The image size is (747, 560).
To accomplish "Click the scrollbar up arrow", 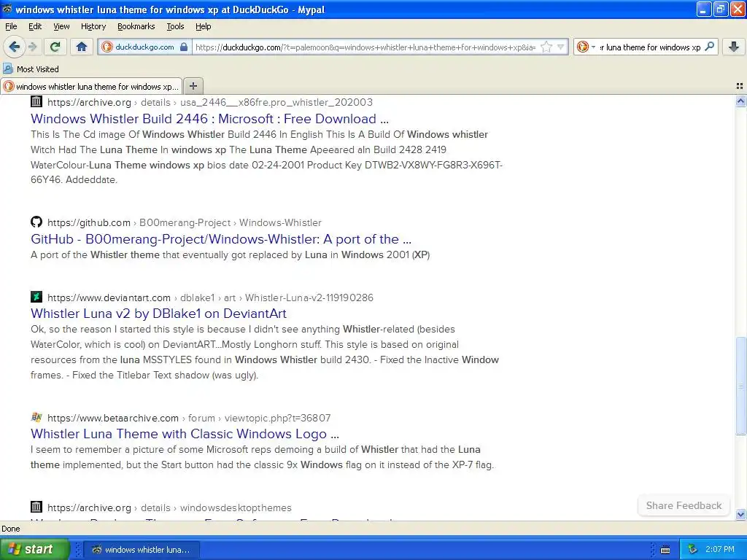I will (x=740, y=101).
